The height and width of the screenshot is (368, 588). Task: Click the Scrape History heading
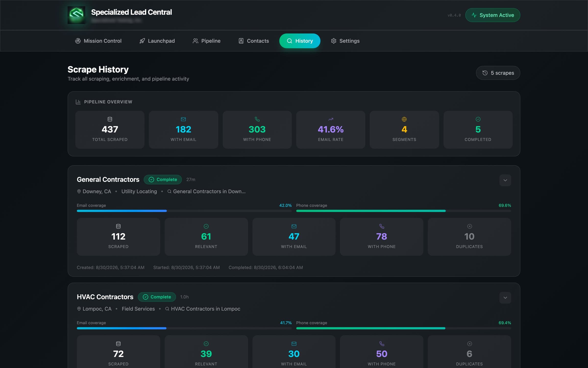pos(98,70)
